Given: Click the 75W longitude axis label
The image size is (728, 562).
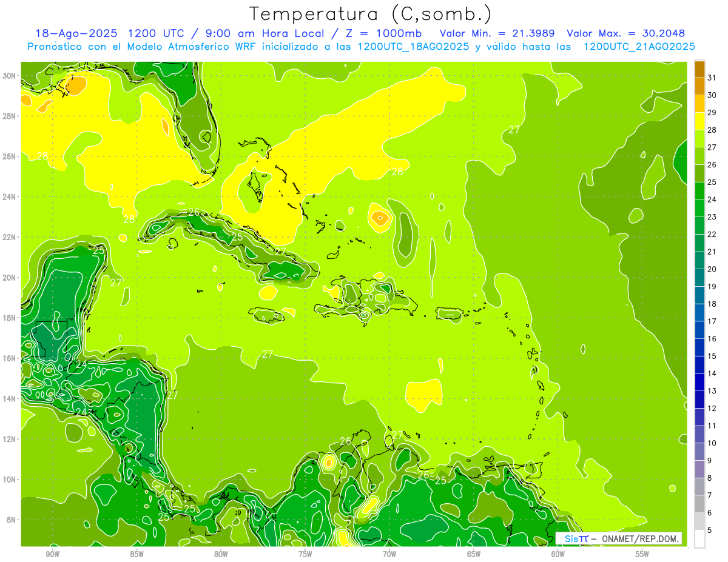Looking at the screenshot, I should click(x=305, y=555).
